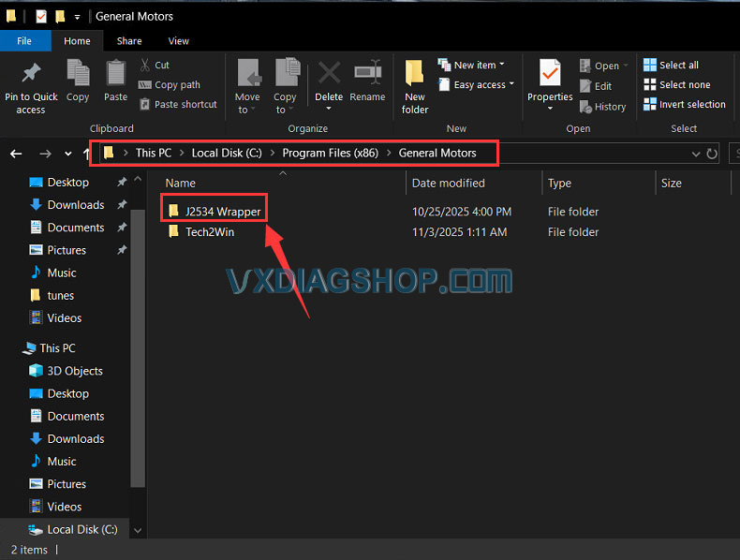Image resolution: width=740 pixels, height=560 pixels.
Task: Click Pin to Quick access icon
Action: point(31,73)
